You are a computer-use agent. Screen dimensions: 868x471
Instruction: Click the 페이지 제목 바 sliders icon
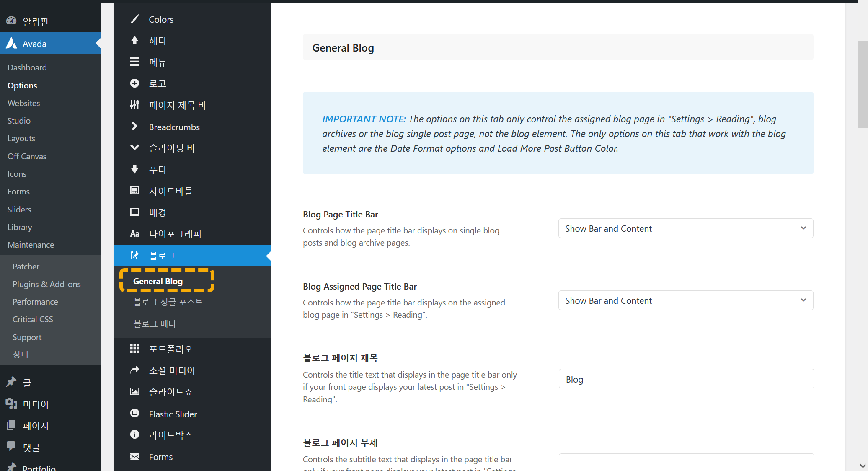(134, 105)
